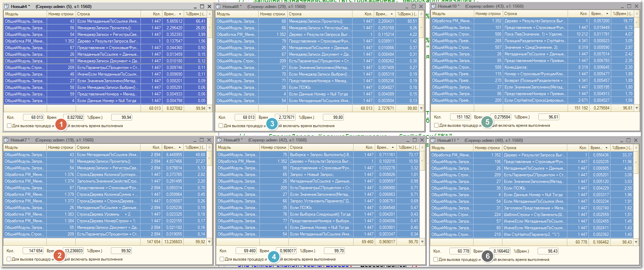Click the Кол. field showing 147 654
The height and width of the screenshot is (270, 644).
[x=33, y=251]
